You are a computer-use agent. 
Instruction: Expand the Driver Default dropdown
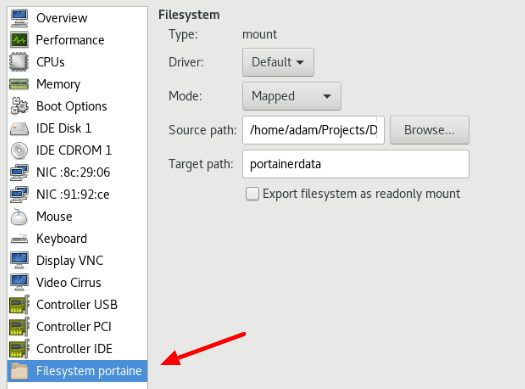[278, 62]
